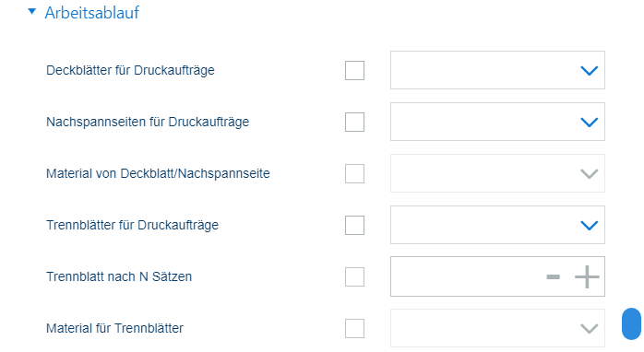Click the Arbeitsablauf section heading

click(92, 13)
